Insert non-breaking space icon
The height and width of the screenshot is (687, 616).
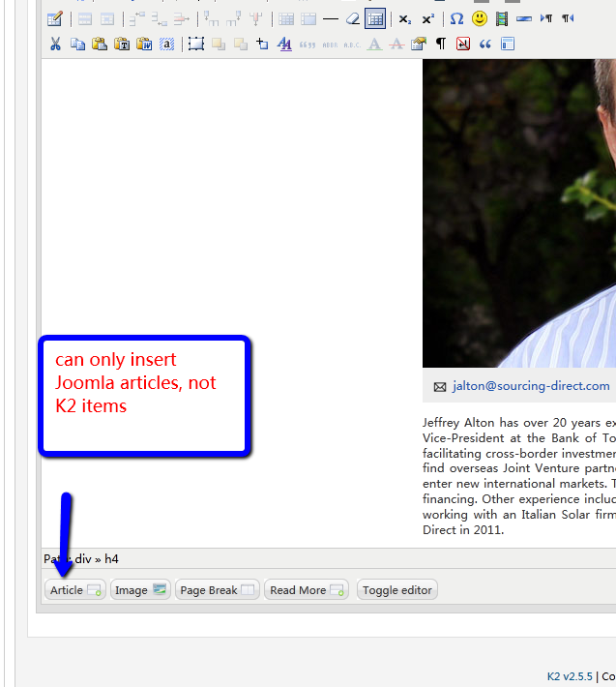pos(463,44)
